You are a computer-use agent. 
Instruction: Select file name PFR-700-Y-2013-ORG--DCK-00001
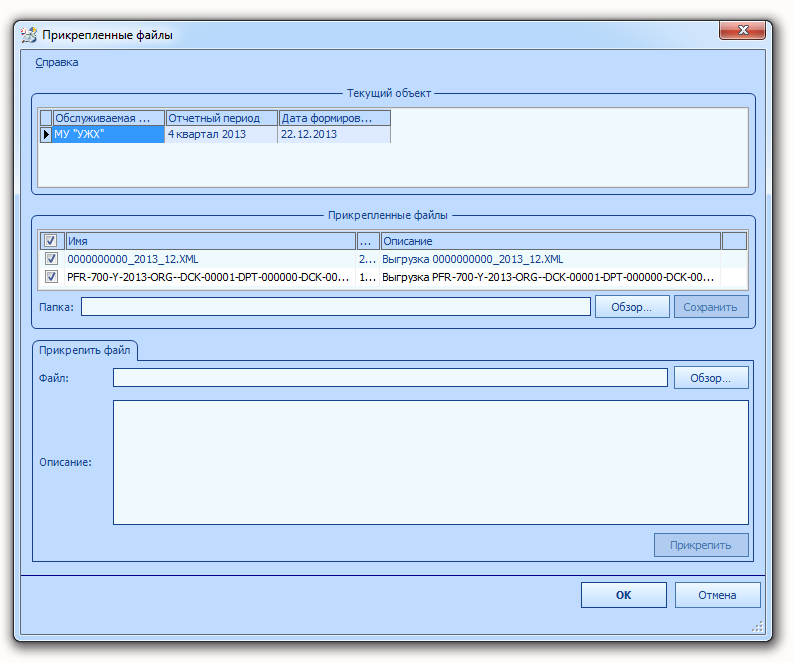pyautogui.click(x=210, y=277)
